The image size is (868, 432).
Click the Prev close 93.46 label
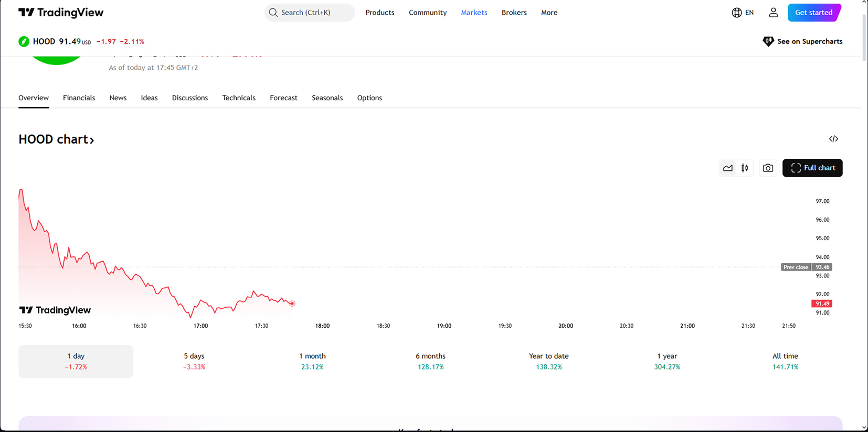click(807, 267)
